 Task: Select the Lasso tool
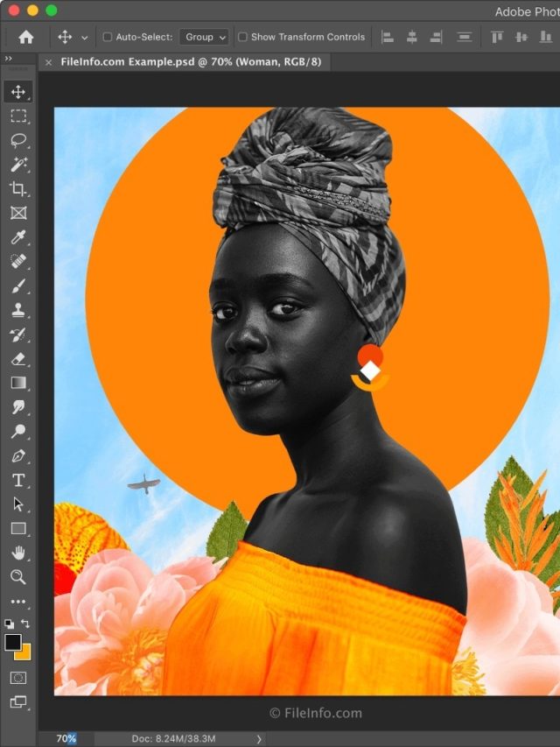pyautogui.click(x=18, y=140)
